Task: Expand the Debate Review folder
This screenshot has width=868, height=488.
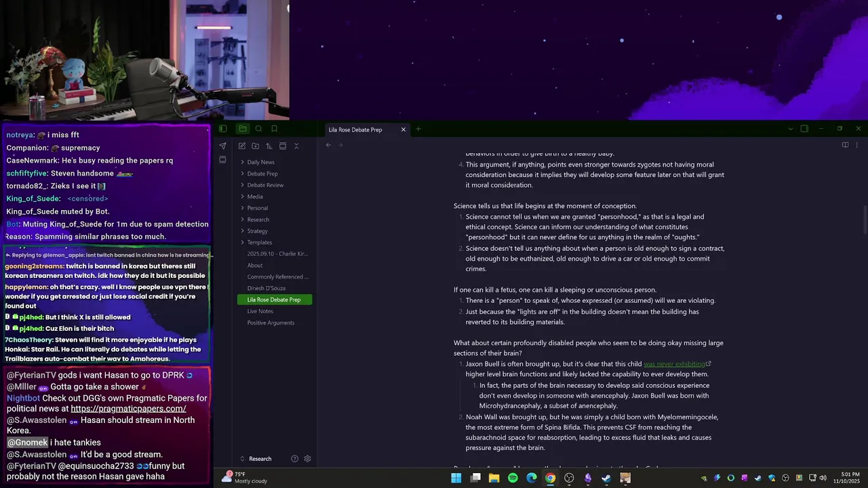Action: (274, 185)
